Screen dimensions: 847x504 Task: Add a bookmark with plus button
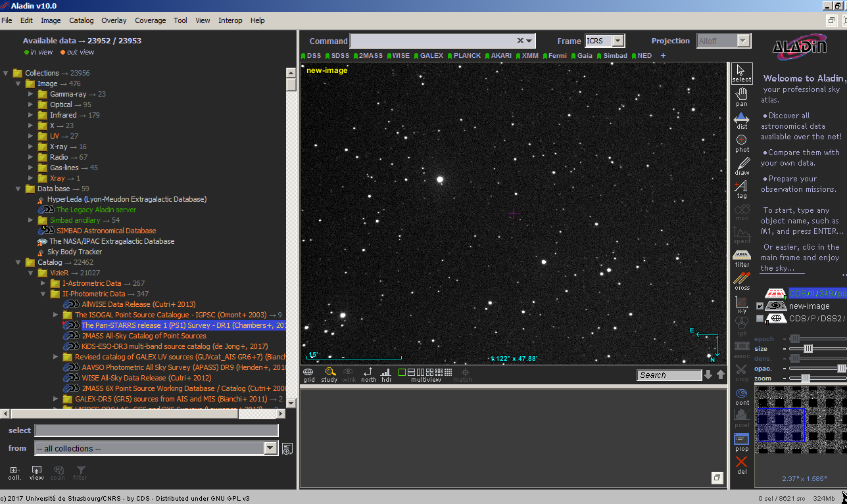(663, 56)
